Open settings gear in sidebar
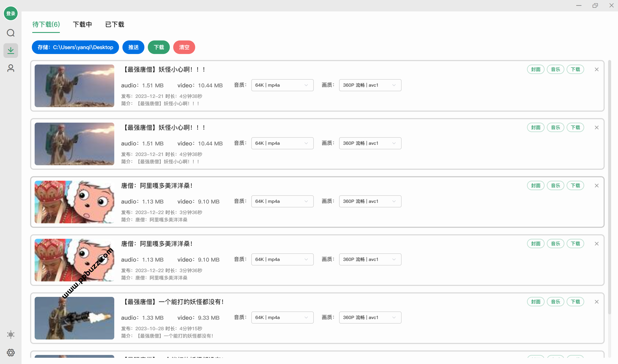 [x=11, y=352]
